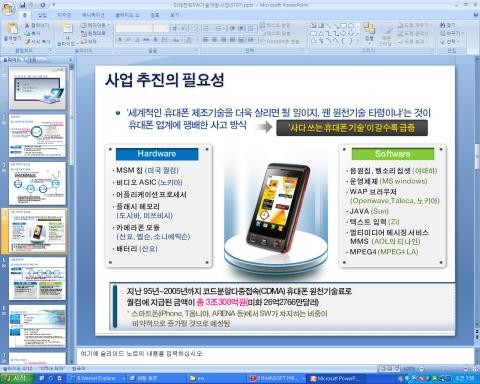Click the slide Delete (삭제) button
The image size is (480, 384).
tap(89, 42)
